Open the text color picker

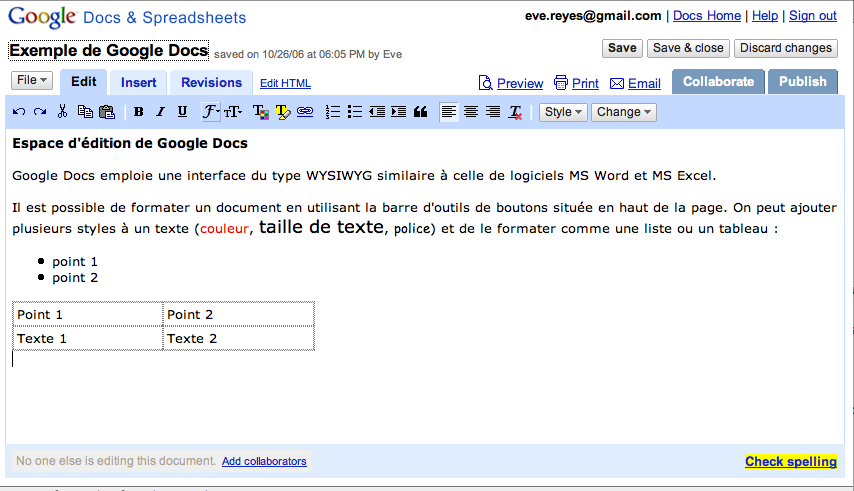coord(260,112)
